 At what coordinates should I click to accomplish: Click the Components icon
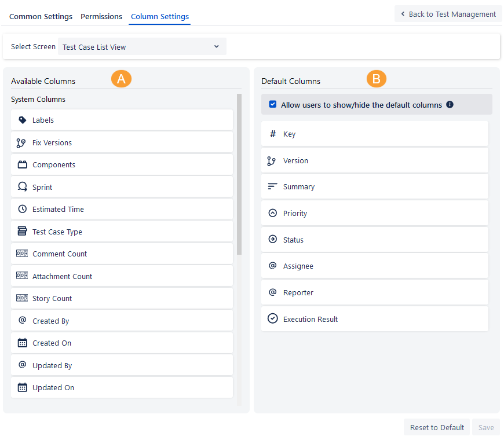(22, 165)
